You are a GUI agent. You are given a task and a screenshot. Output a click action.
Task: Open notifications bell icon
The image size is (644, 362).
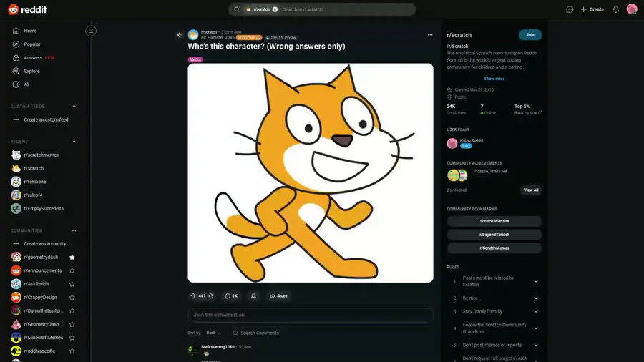tap(615, 9)
